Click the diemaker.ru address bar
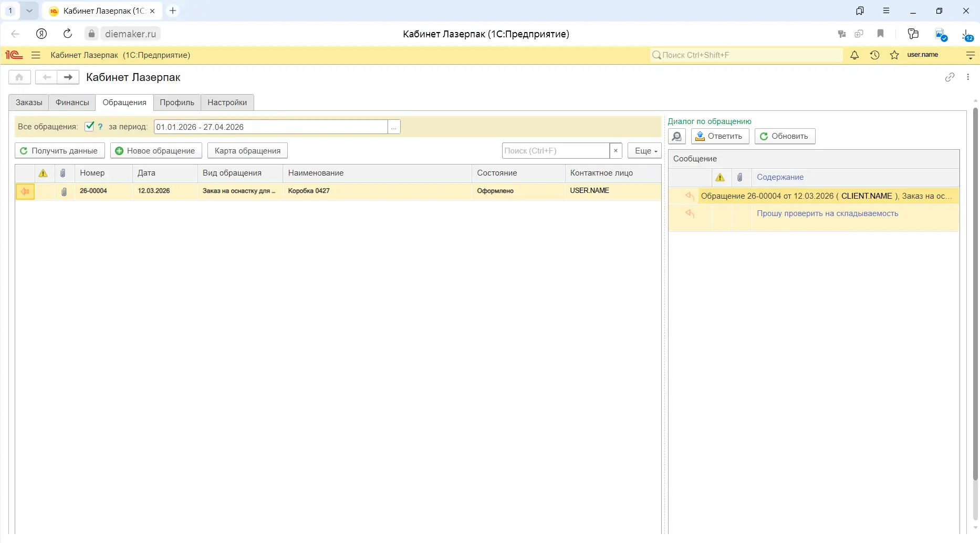The image size is (980, 543). [x=130, y=34]
